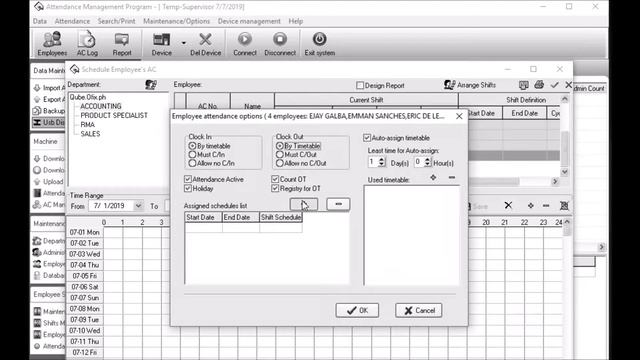Click the Cancel button
The height and width of the screenshot is (360, 640).
point(419,311)
